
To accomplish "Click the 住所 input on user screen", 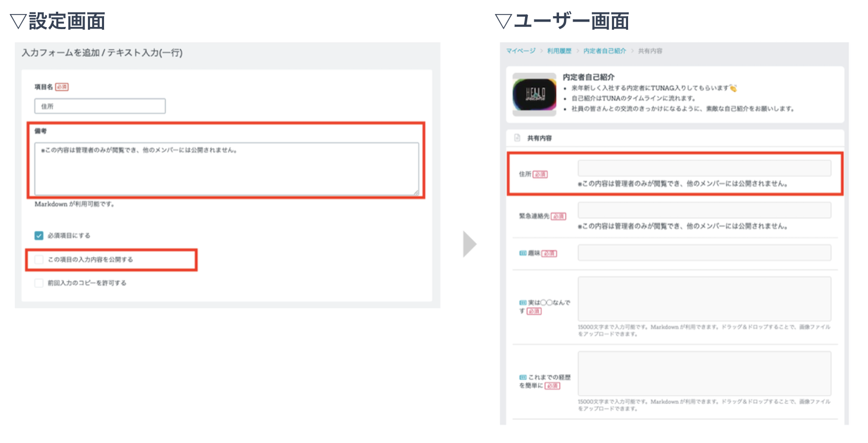I will pos(704,168).
